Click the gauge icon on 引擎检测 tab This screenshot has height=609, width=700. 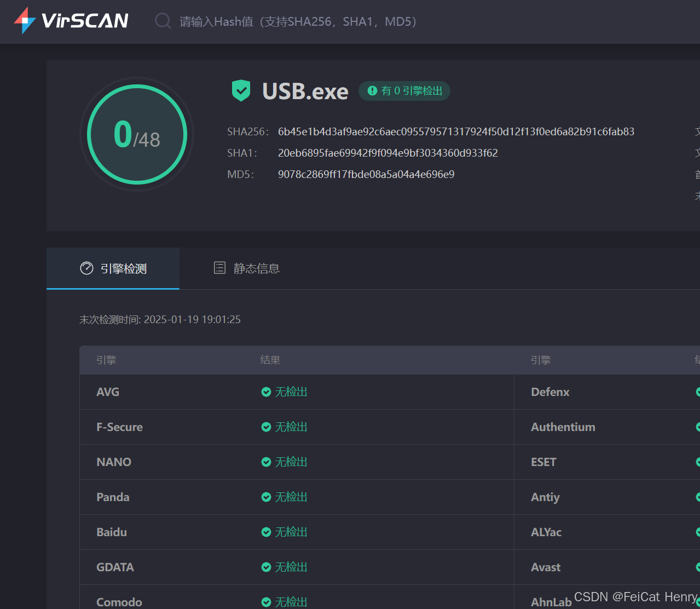[86, 268]
